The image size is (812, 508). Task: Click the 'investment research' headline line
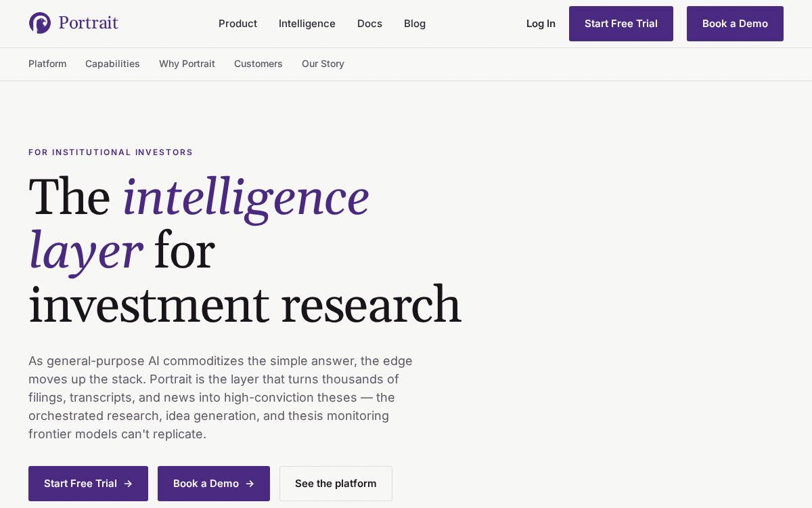point(245,305)
